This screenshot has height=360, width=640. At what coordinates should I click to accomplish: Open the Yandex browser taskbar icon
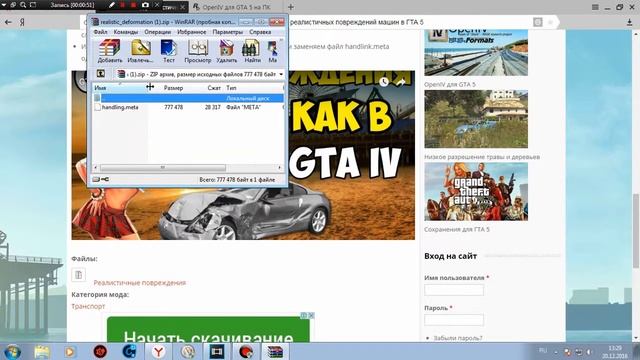pos(158,351)
